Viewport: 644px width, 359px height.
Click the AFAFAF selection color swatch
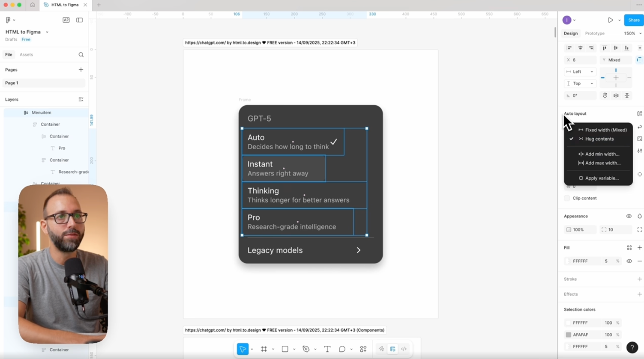point(569,335)
